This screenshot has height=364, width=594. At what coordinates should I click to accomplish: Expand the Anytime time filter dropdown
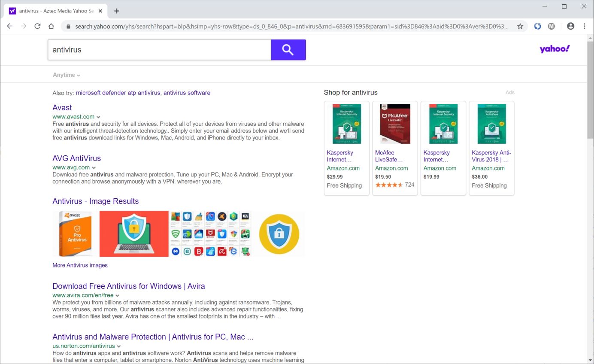67,75
